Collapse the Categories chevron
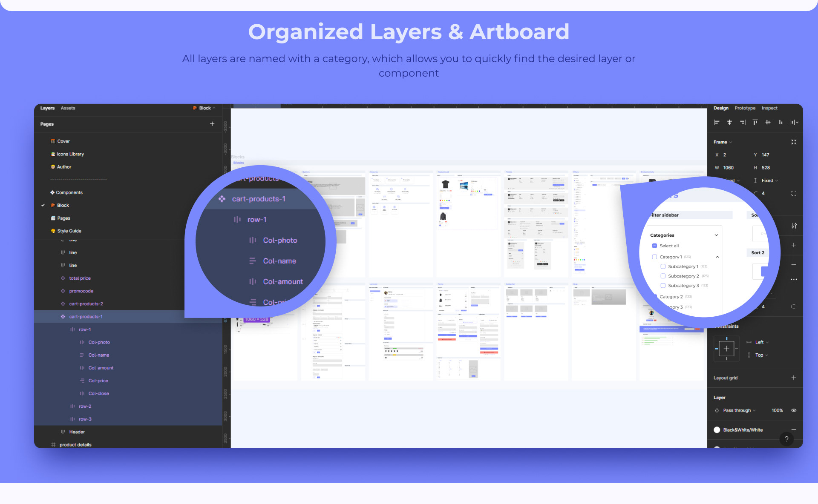 tap(716, 235)
